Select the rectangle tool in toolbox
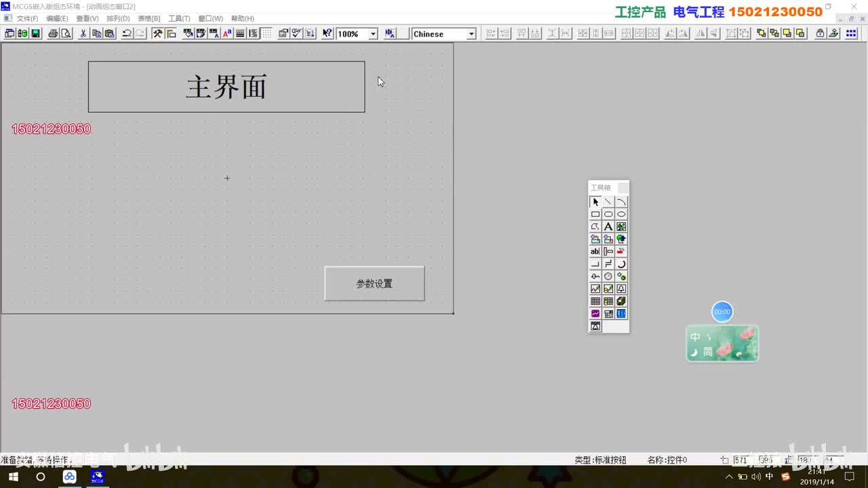The height and width of the screenshot is (488, 868). pos(595,214)
